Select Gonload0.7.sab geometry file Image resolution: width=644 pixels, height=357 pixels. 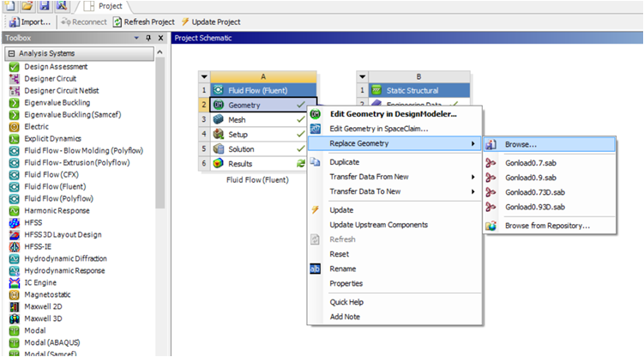[x=550, y=163]
